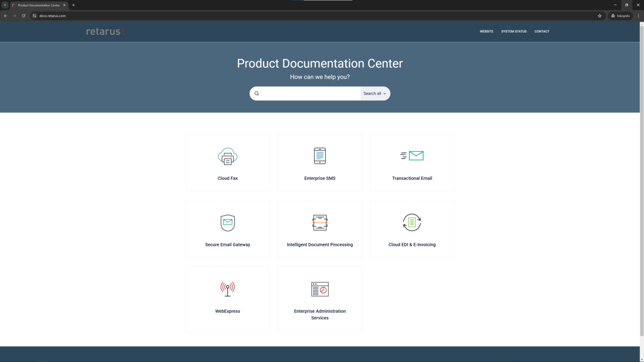Screen dimensions: 644x362
Task: Open the Cloud Fax printer icon
Action: 227,156
